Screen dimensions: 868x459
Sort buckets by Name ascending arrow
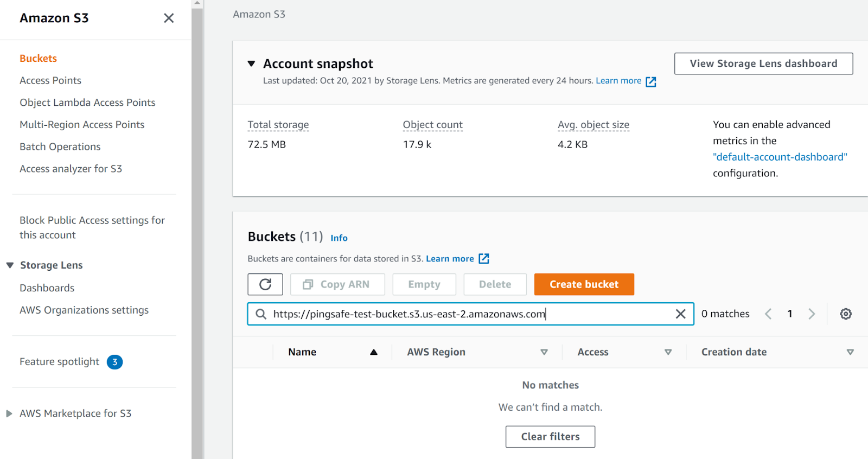[x=374, y=352]
